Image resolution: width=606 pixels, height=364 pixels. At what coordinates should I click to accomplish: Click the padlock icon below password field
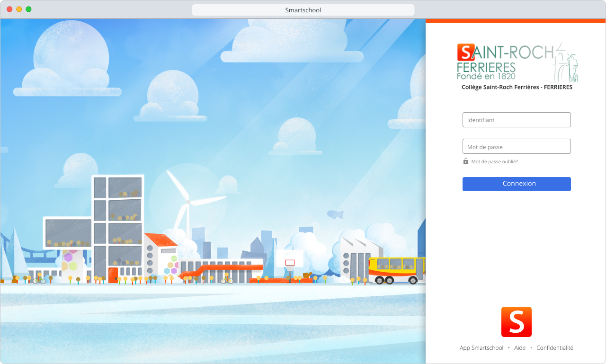pos(466,161)
